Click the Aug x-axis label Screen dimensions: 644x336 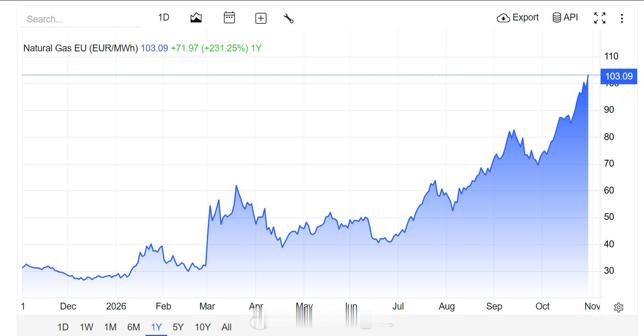click(x=447, y=306)
